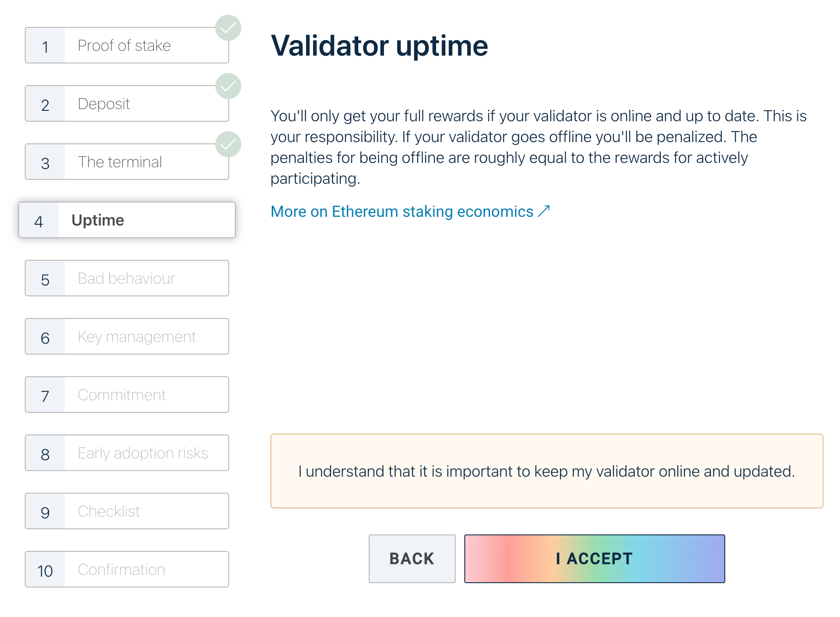840x617 pixels.
Task: Click the validator online acknowledgement box
Action: point(547,471)
